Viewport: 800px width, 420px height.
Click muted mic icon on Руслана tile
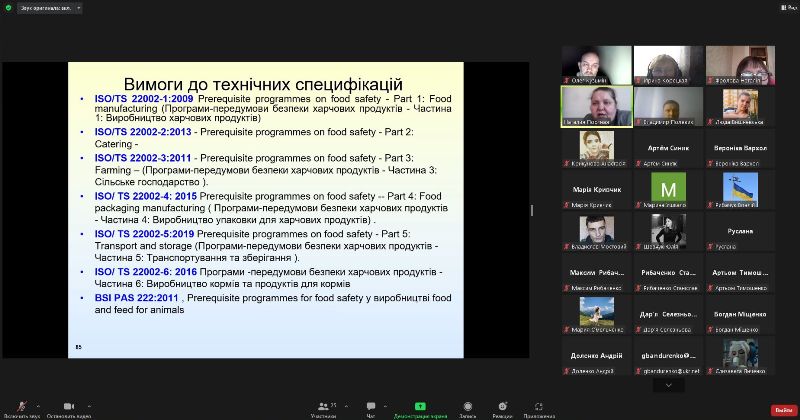[710, 246]
